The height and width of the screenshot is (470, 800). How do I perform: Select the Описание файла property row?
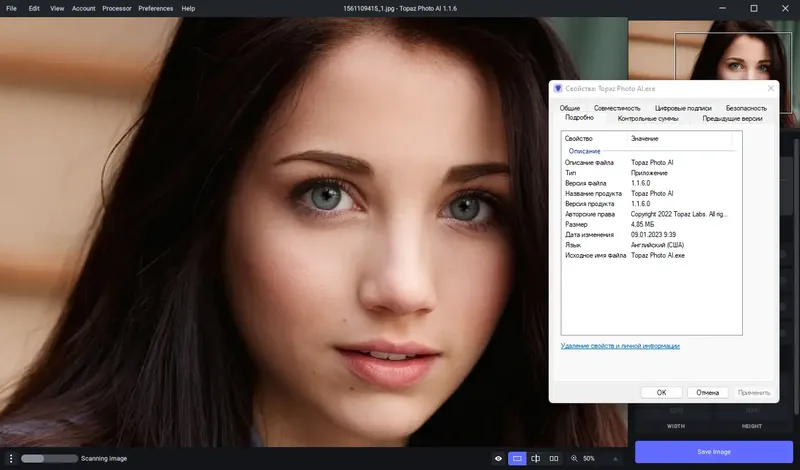(651, 162)
